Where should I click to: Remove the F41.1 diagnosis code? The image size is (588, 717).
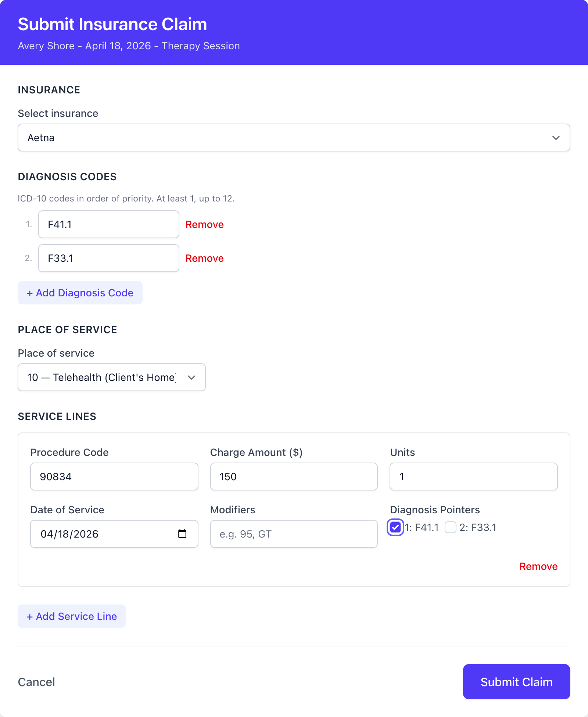tap(204, 224)
